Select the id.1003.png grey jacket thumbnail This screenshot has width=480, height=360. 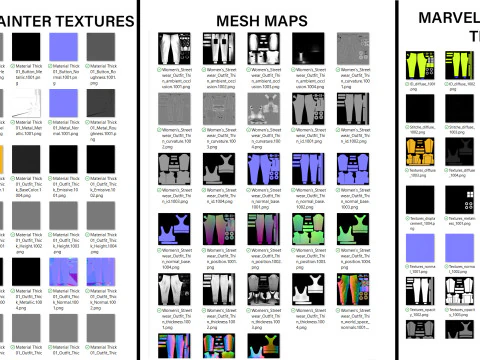click(x=174, y=169)
